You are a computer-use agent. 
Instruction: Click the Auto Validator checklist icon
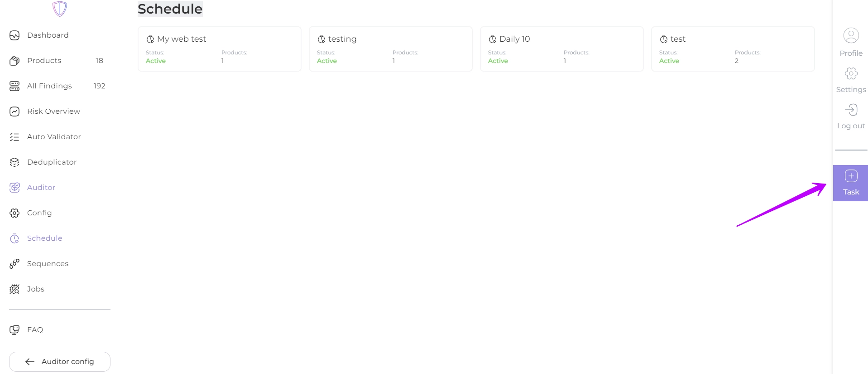tap(14, 137)
